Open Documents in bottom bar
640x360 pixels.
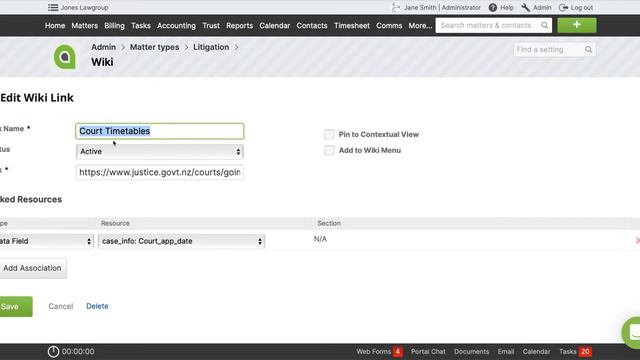pyautogui.click(x=471, y=351)
